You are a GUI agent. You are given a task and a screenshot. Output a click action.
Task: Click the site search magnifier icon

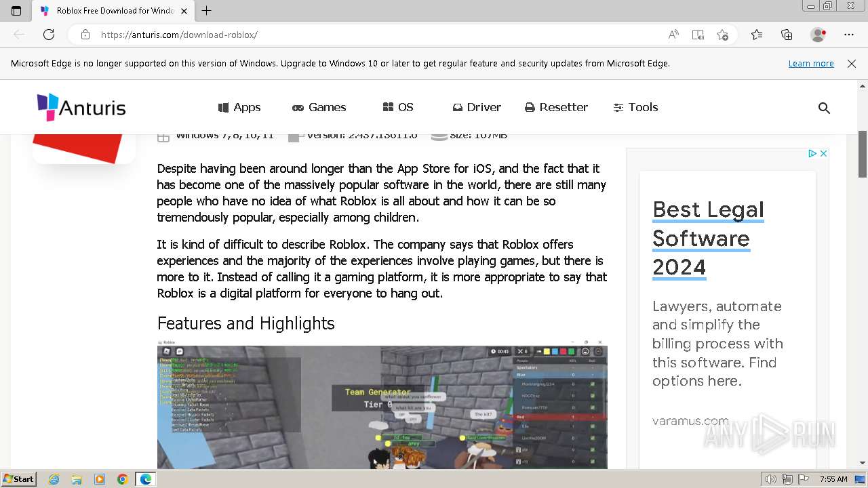[x=824, y=108]
